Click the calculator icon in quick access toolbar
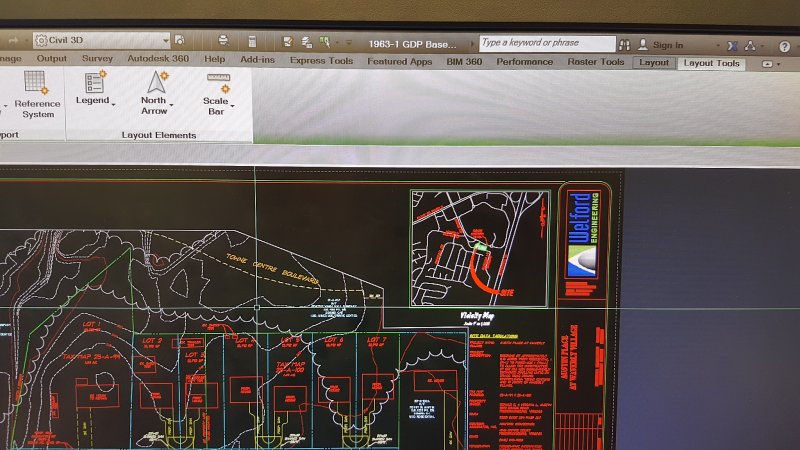The width and height of the screenshot is (800, 450). tap(252, 41)
